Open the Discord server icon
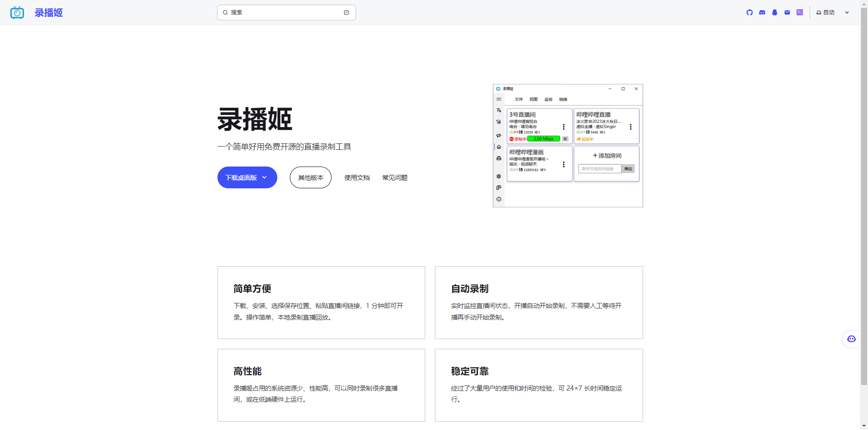 (x=762, y=13)
